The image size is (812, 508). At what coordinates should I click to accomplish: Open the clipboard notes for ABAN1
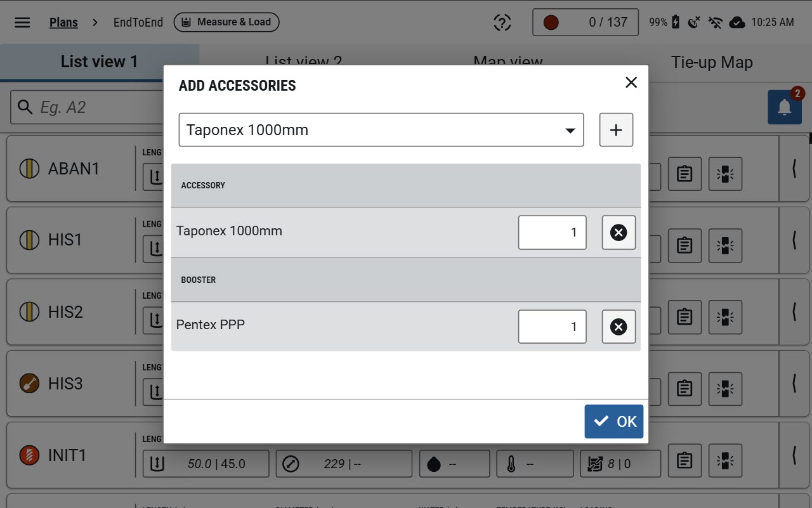click(x=684, y=174)
